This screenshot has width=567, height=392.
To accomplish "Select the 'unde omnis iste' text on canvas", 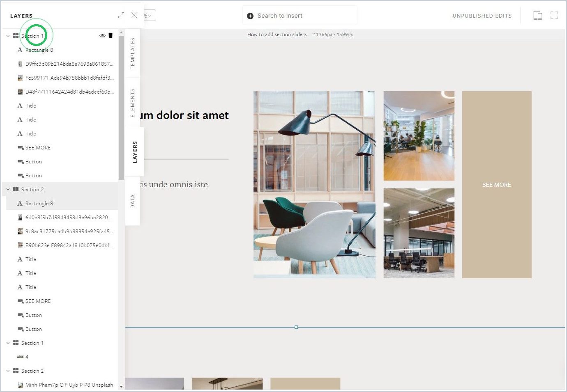I will tap(178, 185).
